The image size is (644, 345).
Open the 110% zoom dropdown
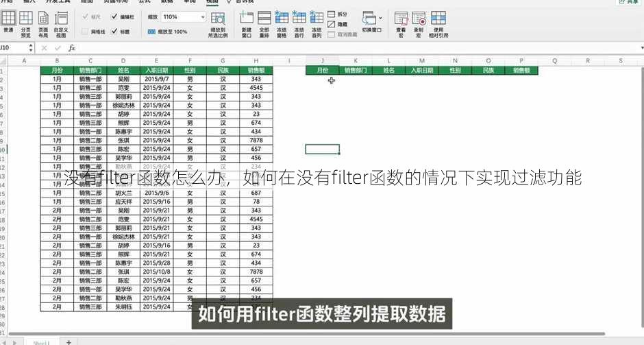pos(203,17)
